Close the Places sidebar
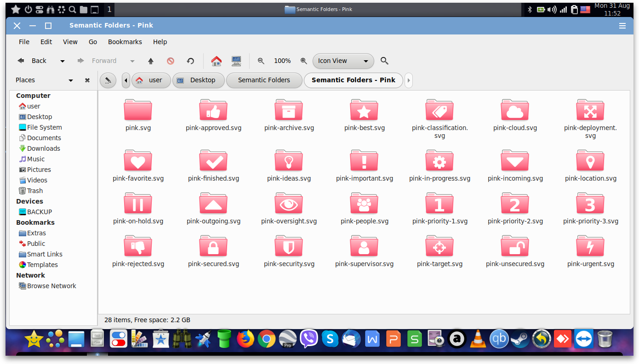Viewport: 639px width, 364px height. [x=87, y=80]
